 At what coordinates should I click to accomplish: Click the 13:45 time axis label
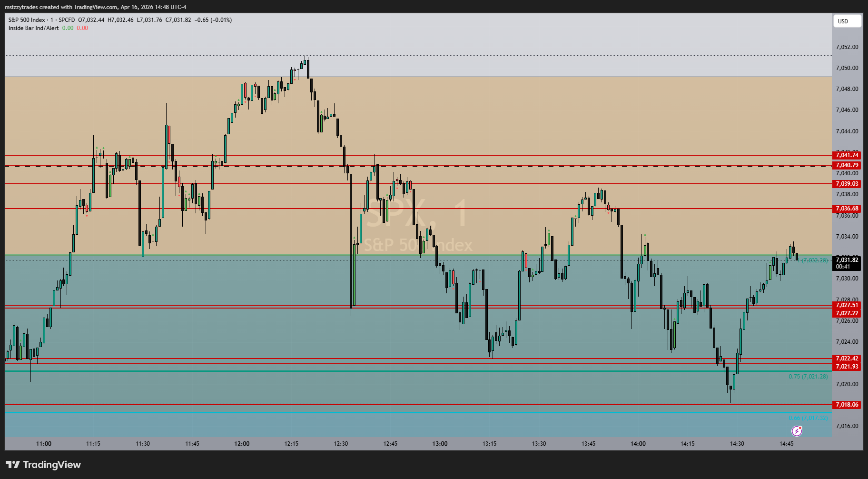(588, 444)
